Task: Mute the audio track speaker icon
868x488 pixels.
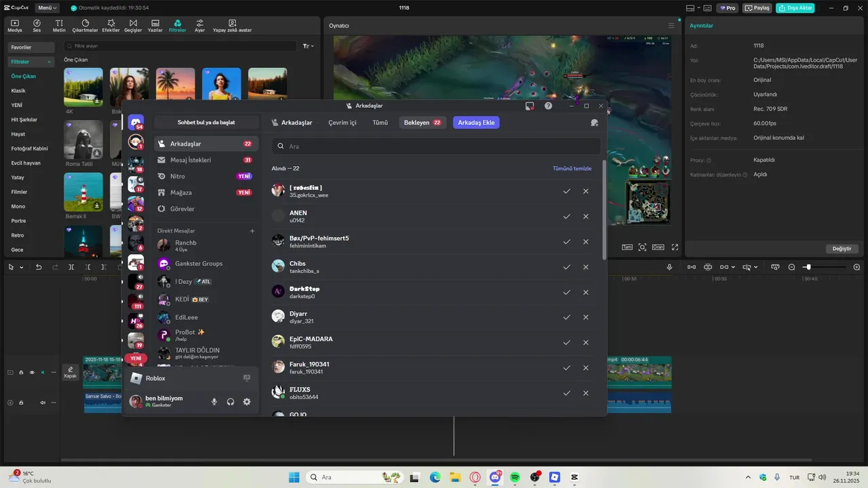Action: pos(43,403)
